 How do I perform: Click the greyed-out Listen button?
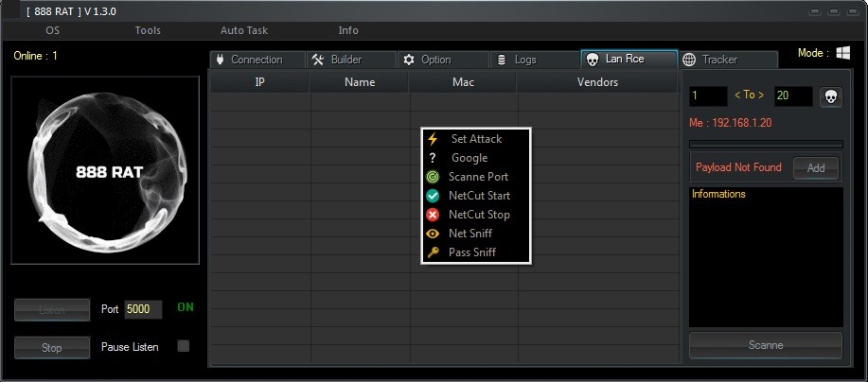pyautogui.click(x=52, y=310)
